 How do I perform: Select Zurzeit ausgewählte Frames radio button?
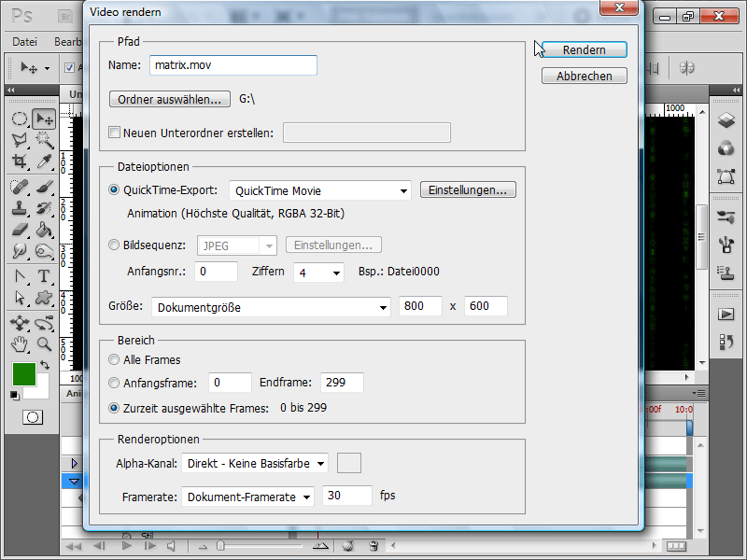114,408
